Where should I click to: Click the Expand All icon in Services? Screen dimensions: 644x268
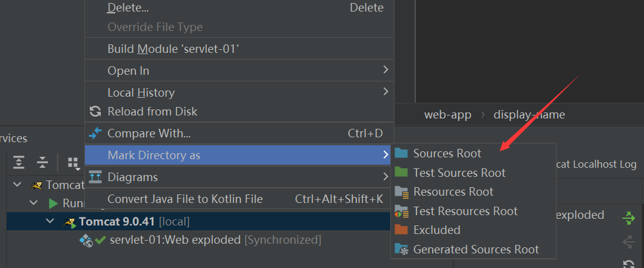click(19, 162)
